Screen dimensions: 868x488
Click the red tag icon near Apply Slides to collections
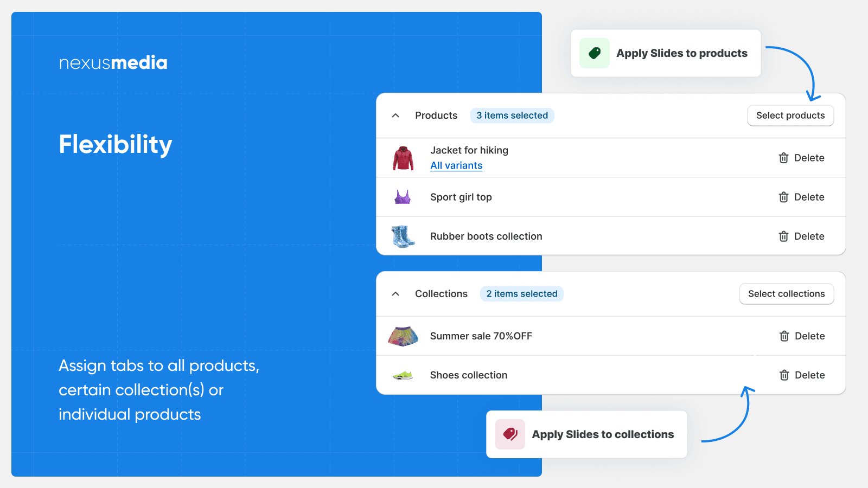(x=509, y=434)
